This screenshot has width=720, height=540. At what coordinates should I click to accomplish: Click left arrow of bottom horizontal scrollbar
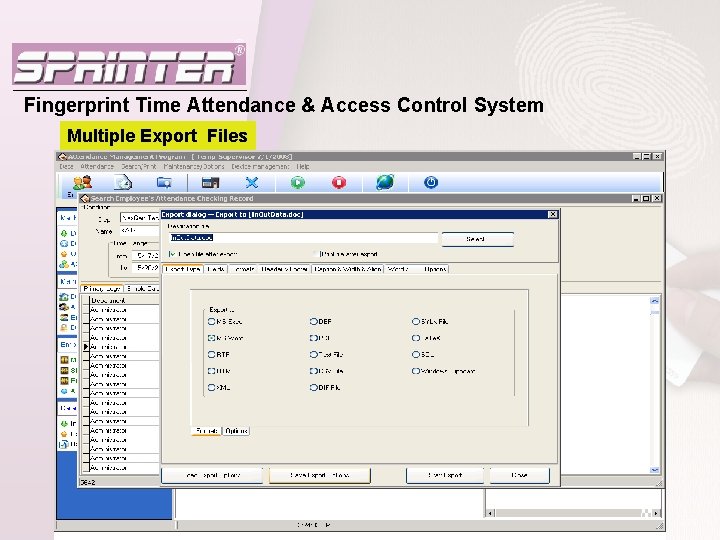[x=490, y=513]
